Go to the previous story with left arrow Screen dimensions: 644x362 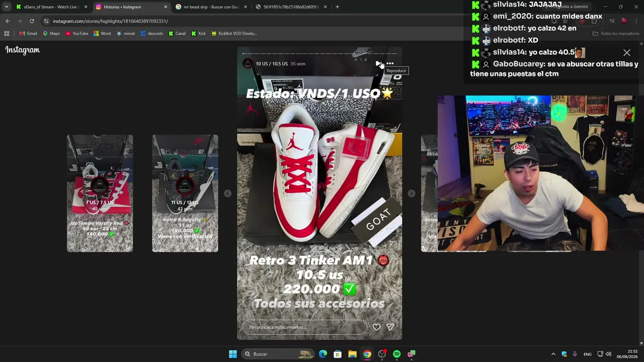click(227, 194)
